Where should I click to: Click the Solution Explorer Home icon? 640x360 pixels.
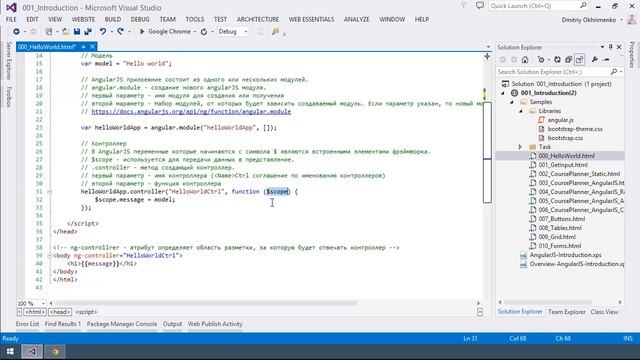[525, 60]
